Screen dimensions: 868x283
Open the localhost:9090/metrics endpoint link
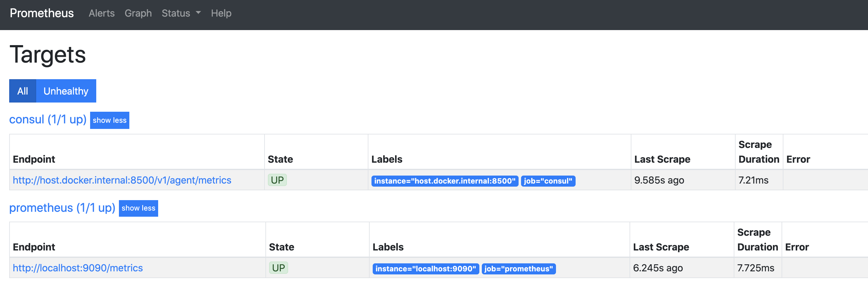(x=78, y=268)
